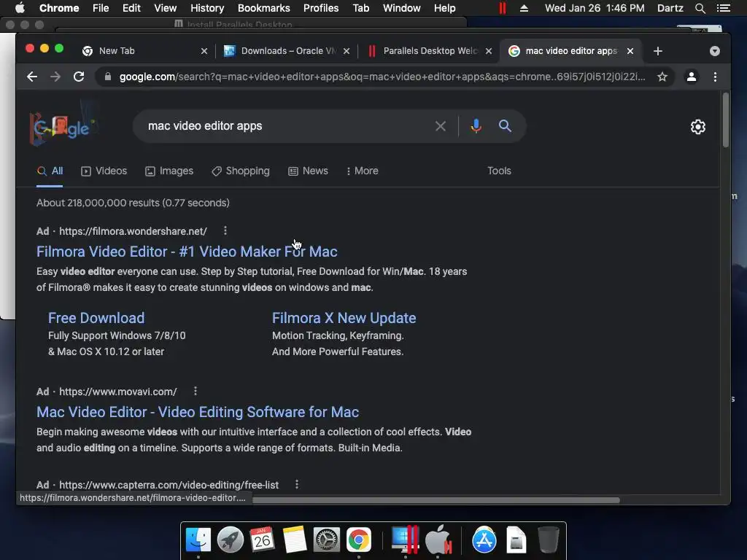Screen dimensions: 747x560
Task: Bookmark this page with the star icon
Action: 662,77
